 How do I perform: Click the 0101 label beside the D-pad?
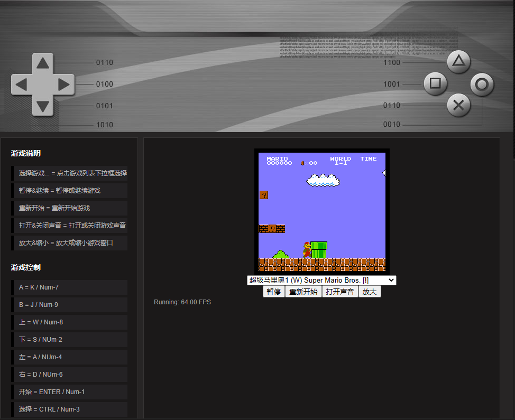click(105, 106)
